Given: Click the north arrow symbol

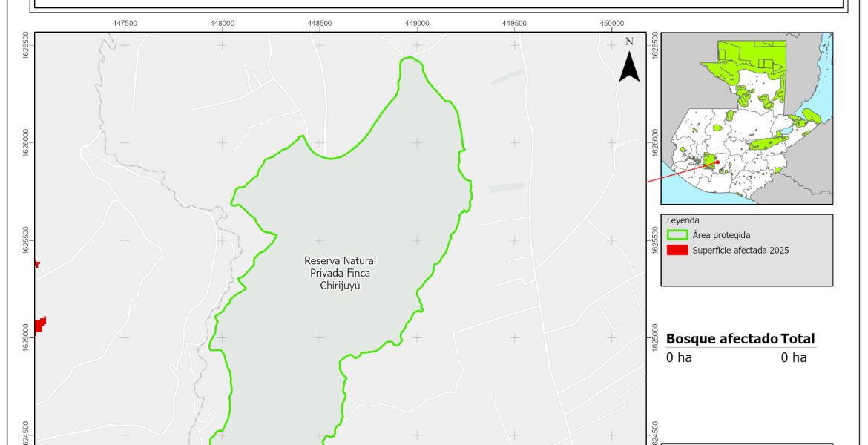Looking at the screenshot, I should coord(629,67).
